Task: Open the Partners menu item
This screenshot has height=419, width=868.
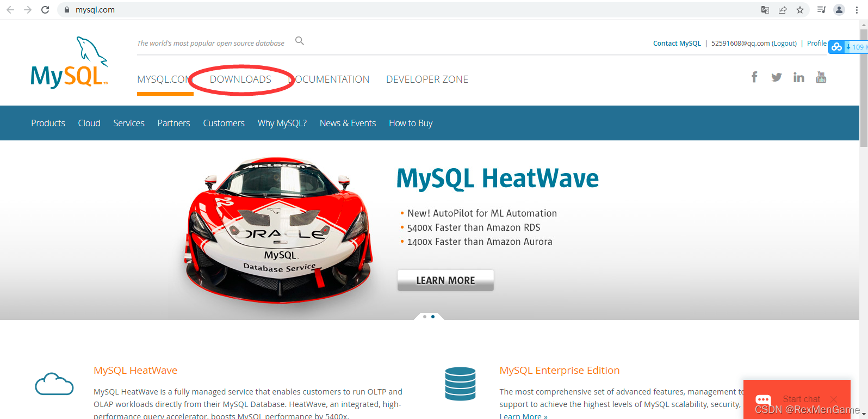Action: tap(173, 123)
